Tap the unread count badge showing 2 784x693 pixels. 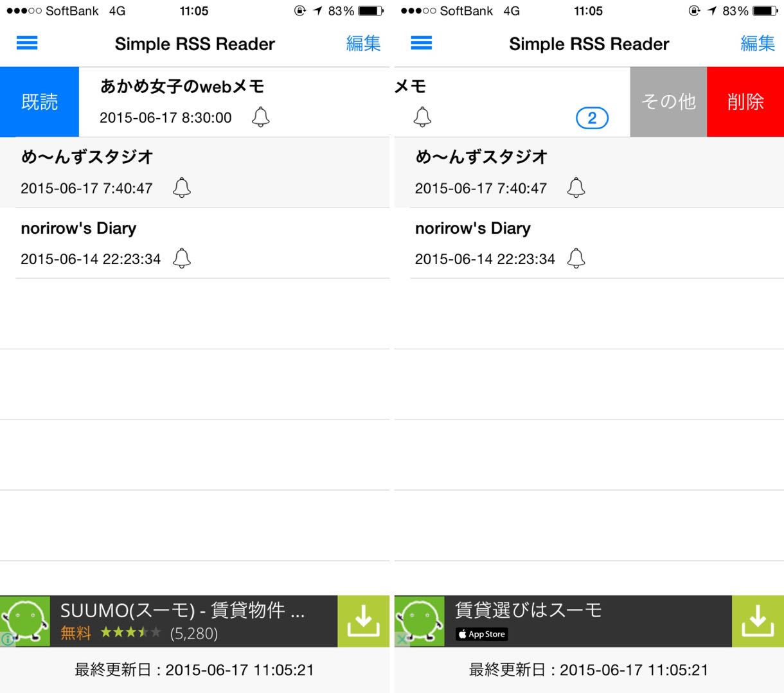coord(592,118)
